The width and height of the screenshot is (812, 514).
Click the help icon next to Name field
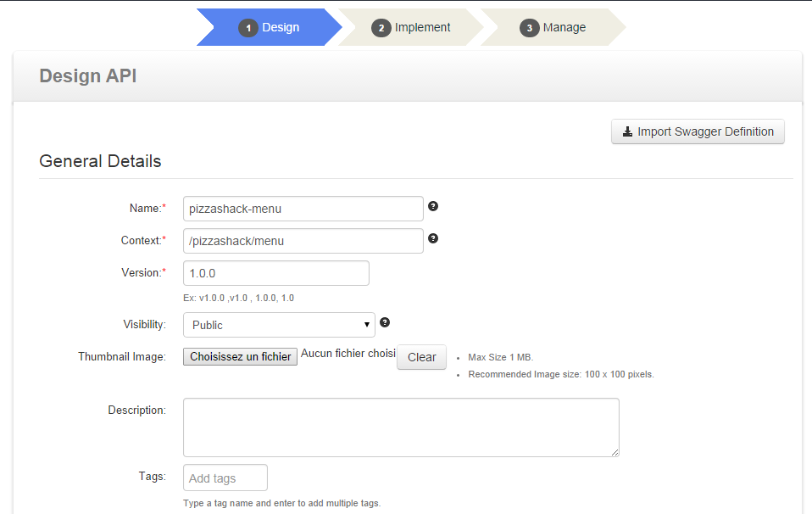(x=433, y=206)
